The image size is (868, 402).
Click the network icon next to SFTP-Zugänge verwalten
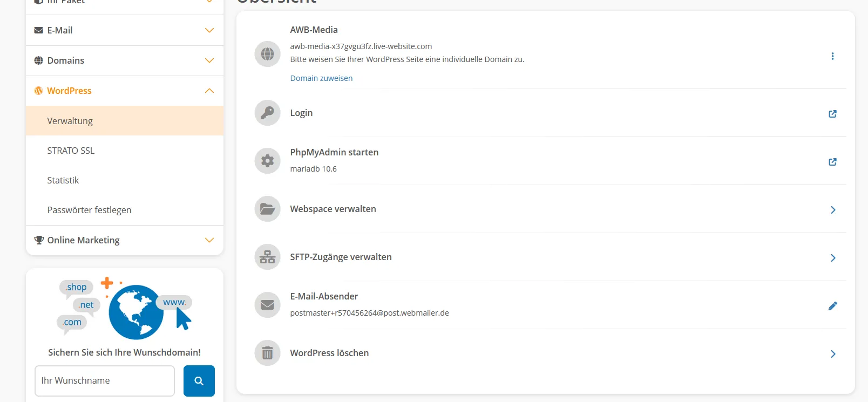tap(268, 257)
